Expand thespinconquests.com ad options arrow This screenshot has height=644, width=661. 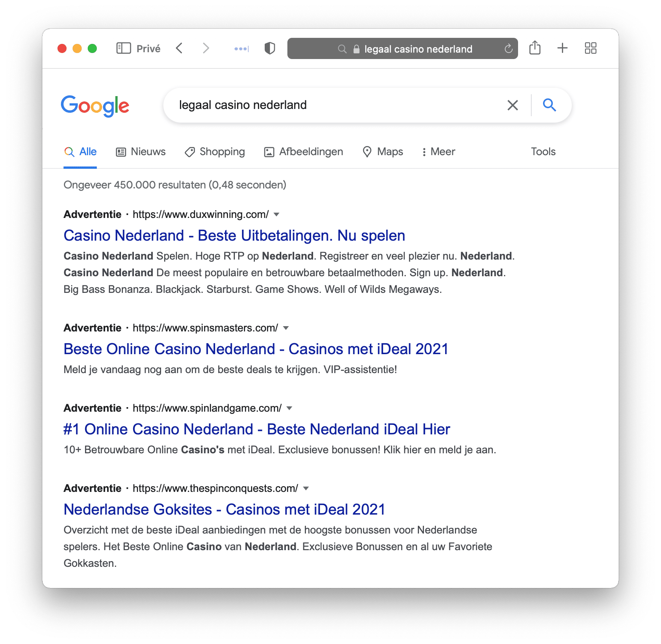[306, 488]
